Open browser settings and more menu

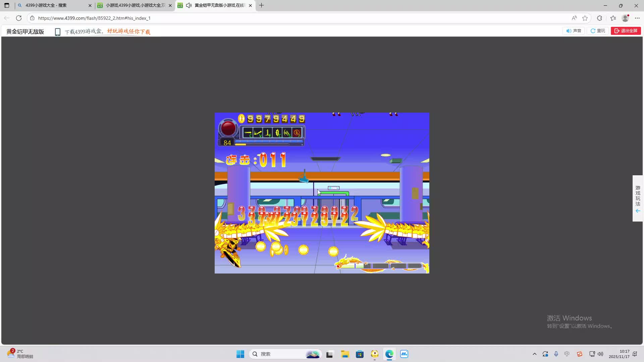pos(637,18)
